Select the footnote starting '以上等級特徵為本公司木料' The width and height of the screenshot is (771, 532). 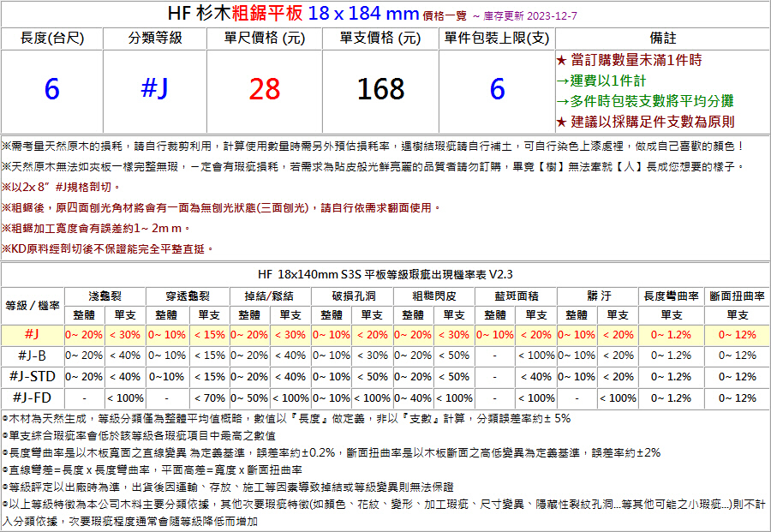385,513
